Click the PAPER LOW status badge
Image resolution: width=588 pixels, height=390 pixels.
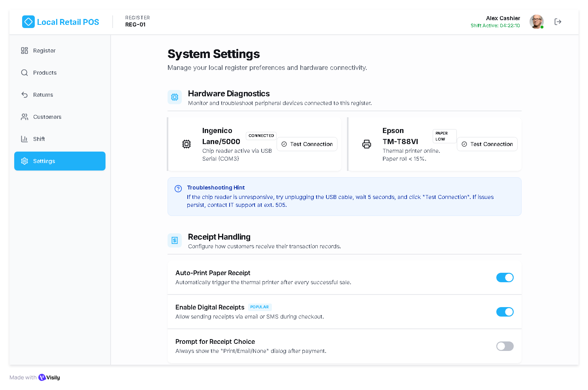444,136
